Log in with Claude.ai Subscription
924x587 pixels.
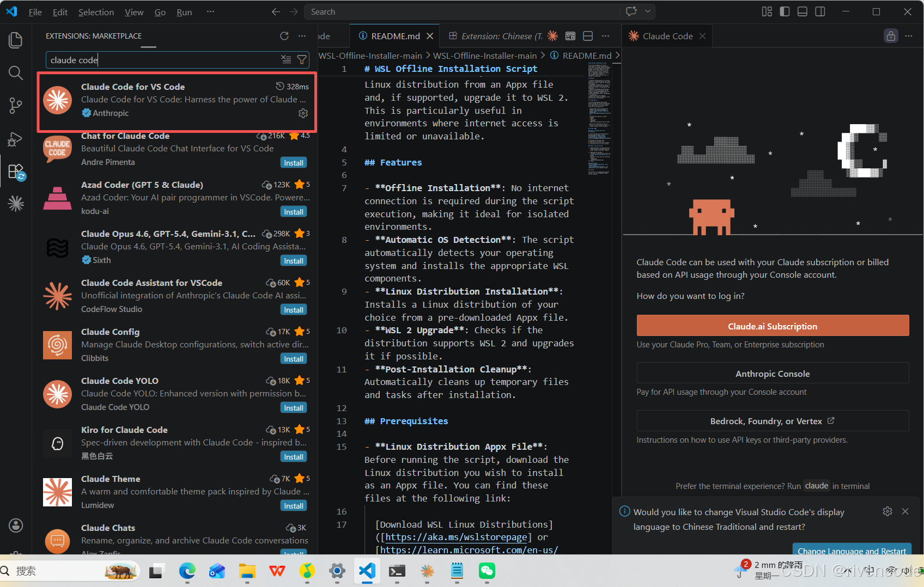coord(773,326)
